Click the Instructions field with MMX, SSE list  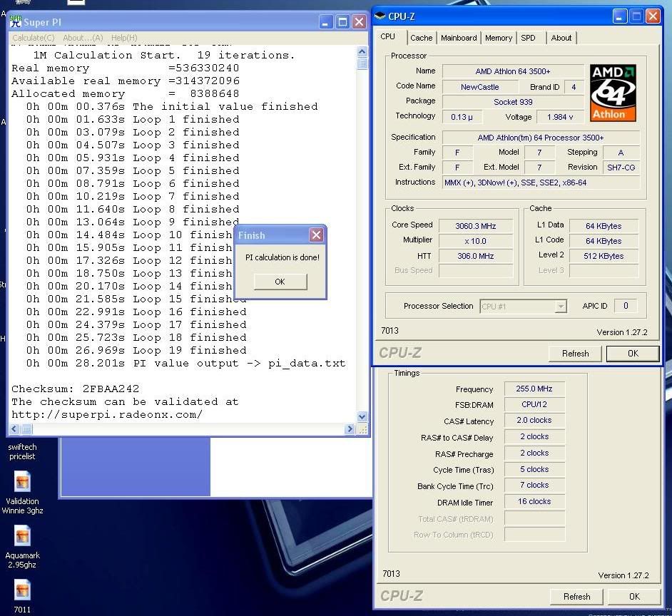coord(541,183)
